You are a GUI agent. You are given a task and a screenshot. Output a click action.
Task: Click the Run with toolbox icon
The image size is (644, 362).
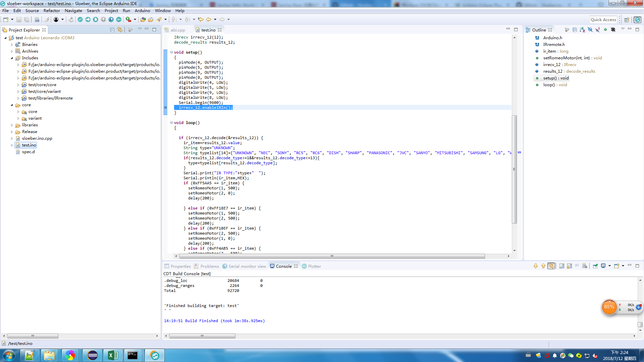[x=128, y=19]
